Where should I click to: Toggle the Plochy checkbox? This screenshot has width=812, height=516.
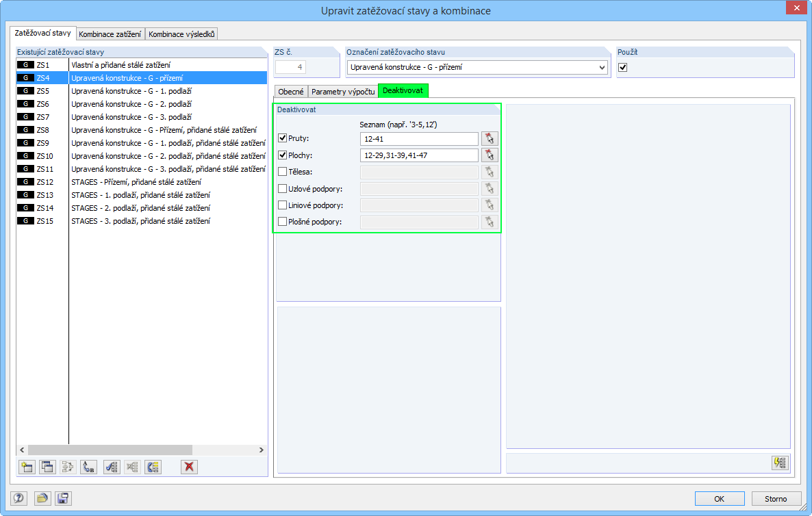click(282, 155)
